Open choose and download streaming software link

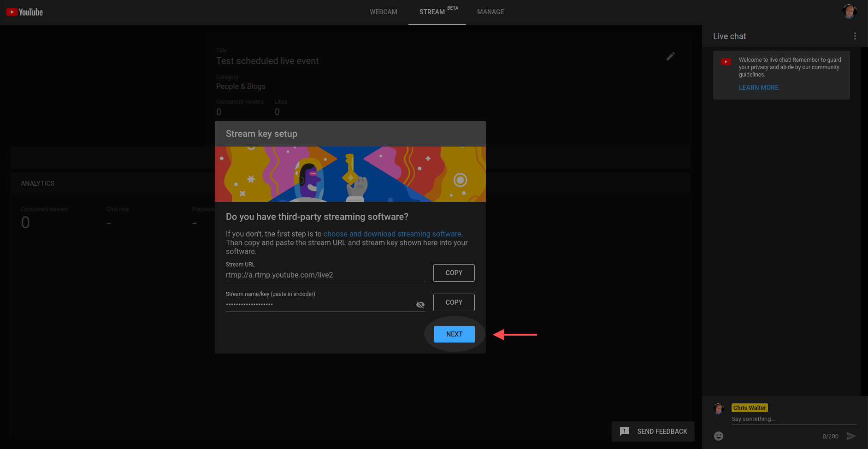click(392, 234)
